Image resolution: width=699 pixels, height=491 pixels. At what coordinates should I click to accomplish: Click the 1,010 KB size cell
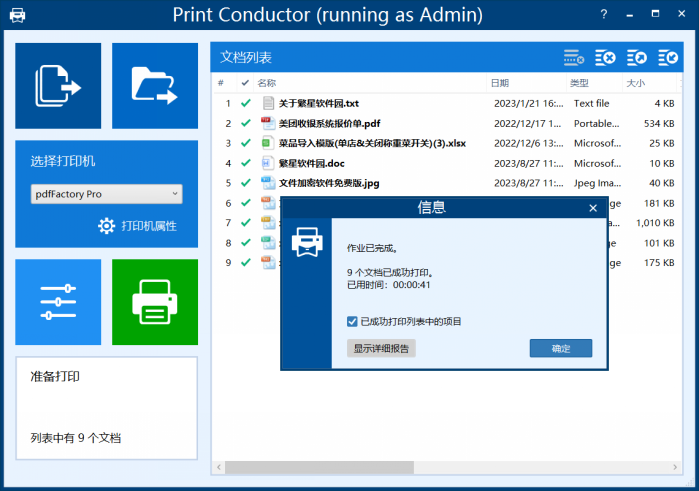pyautogui.click(x=655, y=223)
